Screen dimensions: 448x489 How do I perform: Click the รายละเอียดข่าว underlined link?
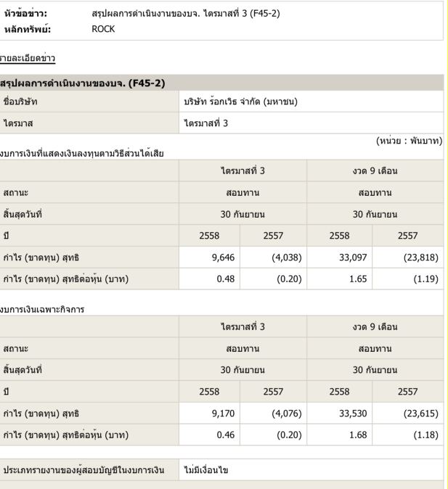point(28,57)
